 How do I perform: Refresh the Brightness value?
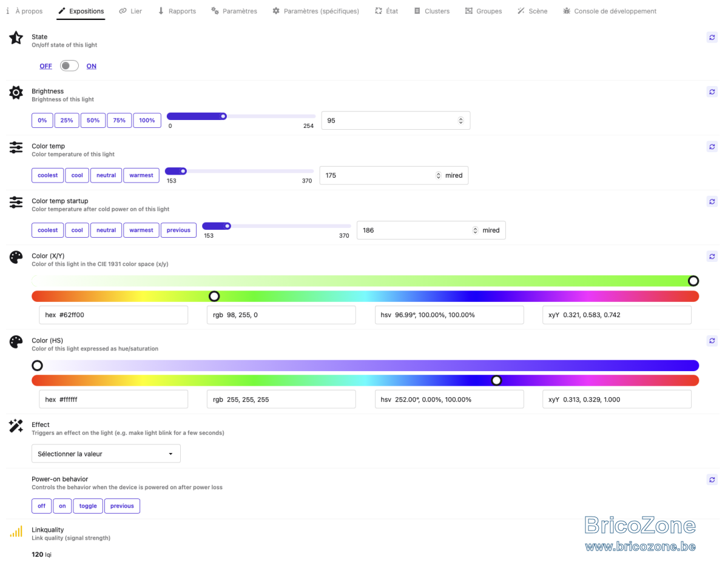(712, 92)
